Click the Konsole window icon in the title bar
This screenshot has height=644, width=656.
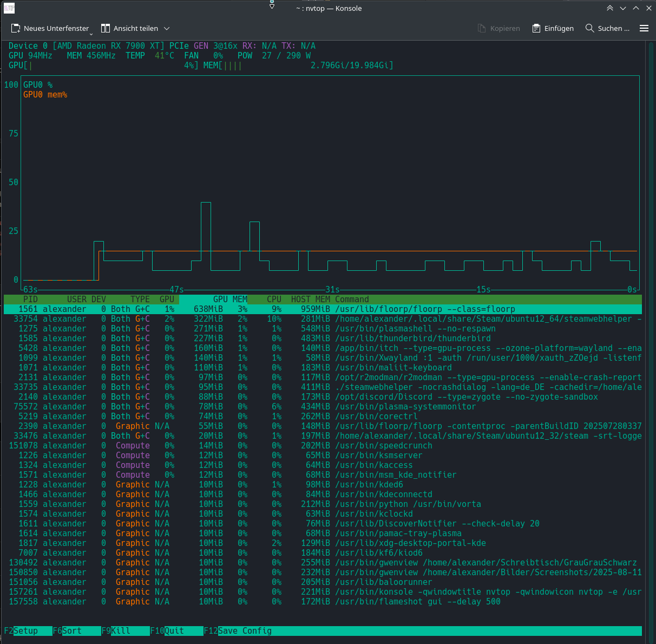click(x=9, y=8)
